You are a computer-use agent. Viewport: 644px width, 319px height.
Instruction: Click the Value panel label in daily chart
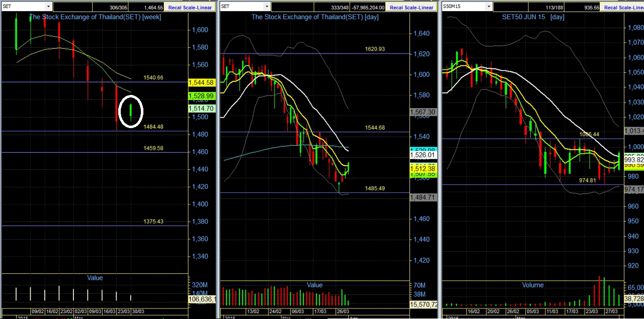pyautogui.click(x=314, y=285)
